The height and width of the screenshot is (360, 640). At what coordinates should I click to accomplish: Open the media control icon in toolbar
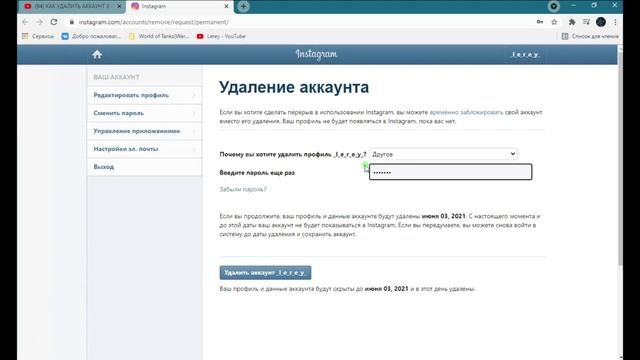586,22
